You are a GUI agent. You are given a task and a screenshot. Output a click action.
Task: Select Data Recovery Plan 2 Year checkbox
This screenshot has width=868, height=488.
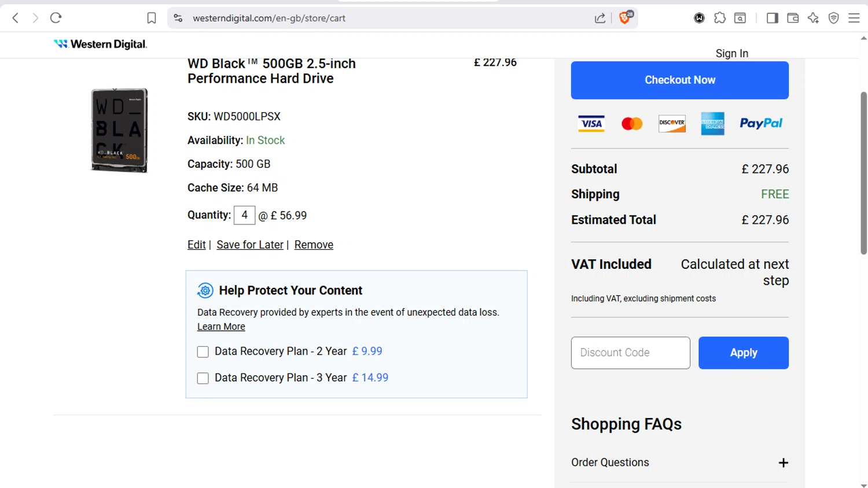203,352
